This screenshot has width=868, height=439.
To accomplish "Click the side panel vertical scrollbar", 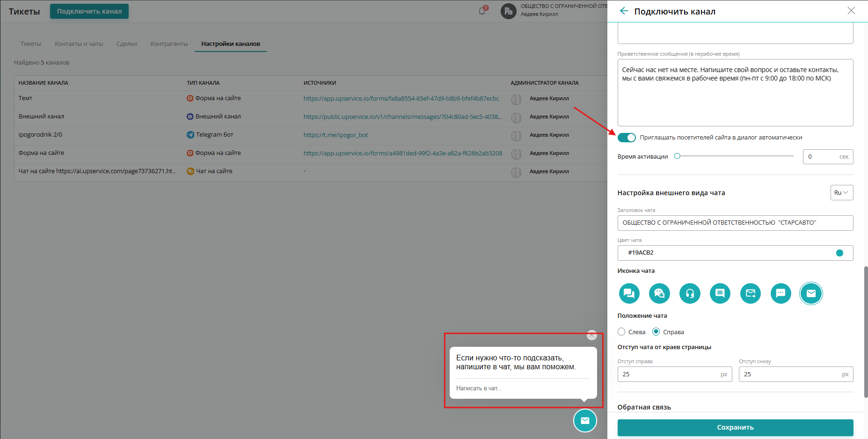I will click(866, 332).
